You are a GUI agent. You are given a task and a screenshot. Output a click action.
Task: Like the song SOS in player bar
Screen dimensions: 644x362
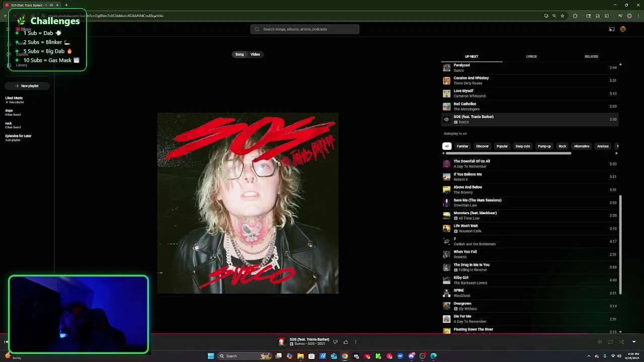coord(346,342)
